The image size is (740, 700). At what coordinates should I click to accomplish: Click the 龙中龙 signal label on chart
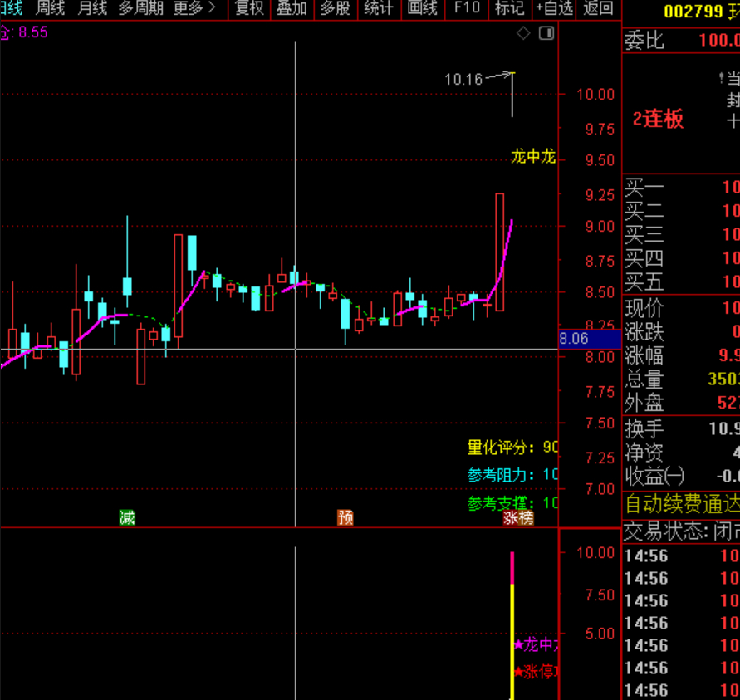[532, 156]
